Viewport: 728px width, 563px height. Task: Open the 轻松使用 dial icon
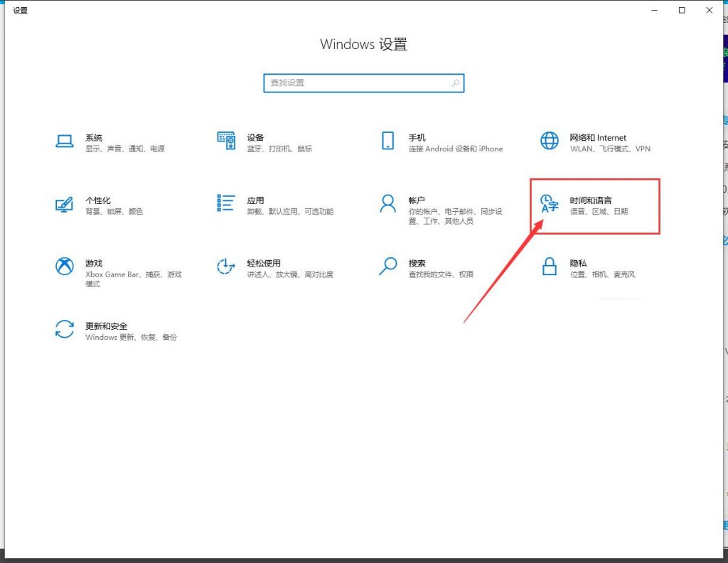pyautogui.click(x=226, y=267)
